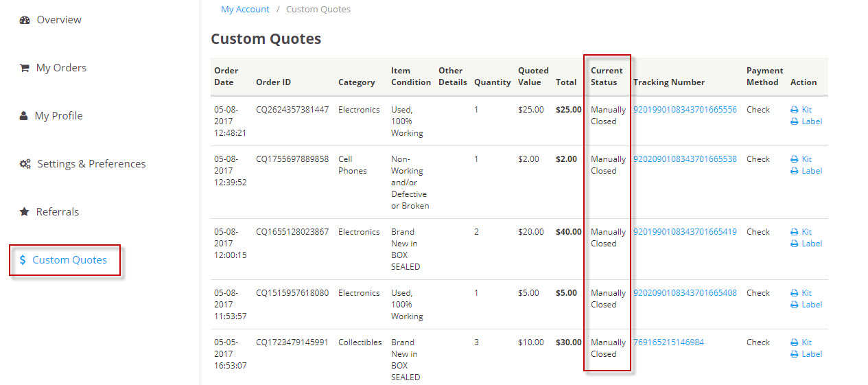Open tracking number 9201990108343701665556
The width and height of the screenshot is (868, 385).
click(685, 110)
